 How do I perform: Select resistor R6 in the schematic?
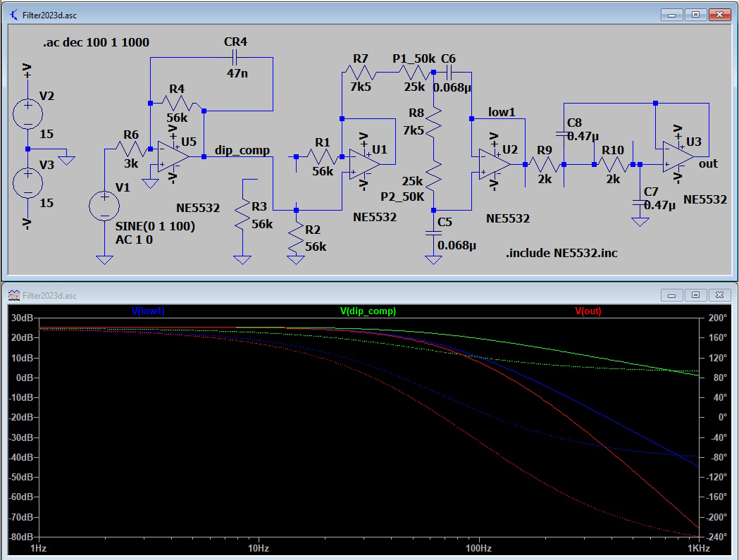point(130,149)
